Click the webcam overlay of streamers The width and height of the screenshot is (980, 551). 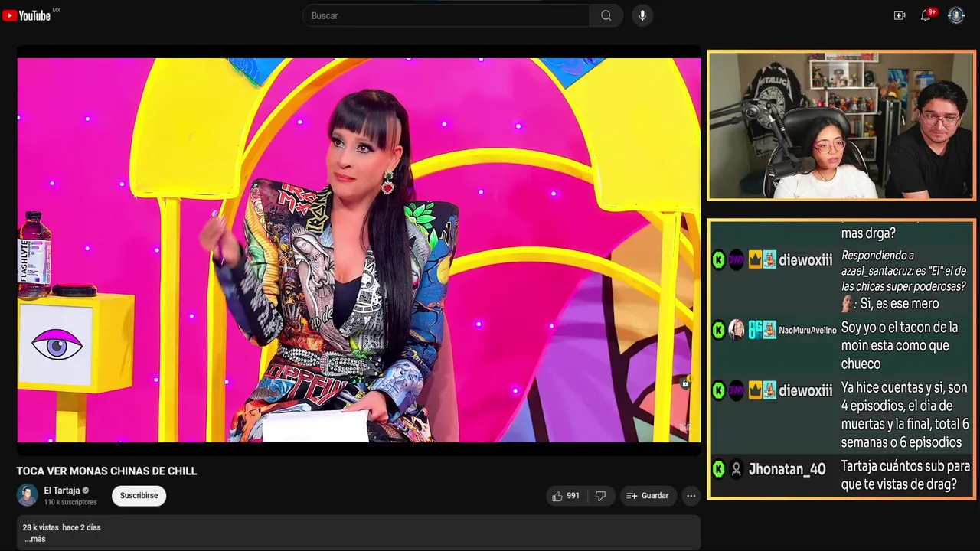point(841,126)
